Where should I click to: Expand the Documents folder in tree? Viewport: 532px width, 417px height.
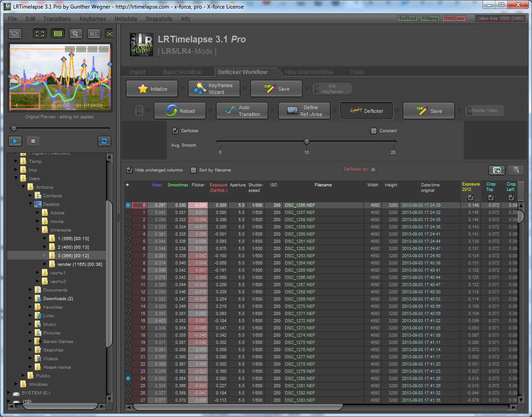click(x=31, y=290)
